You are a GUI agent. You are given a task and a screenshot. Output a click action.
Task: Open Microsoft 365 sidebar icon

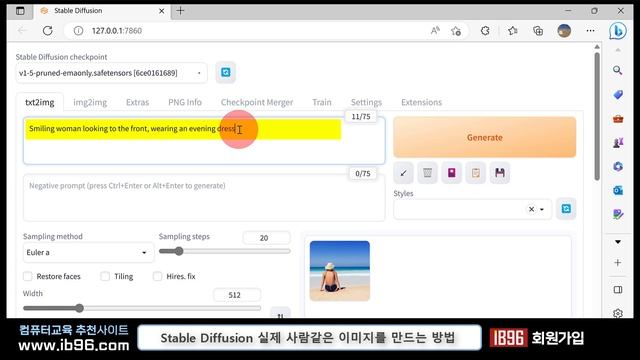click(x=618, y=166)
